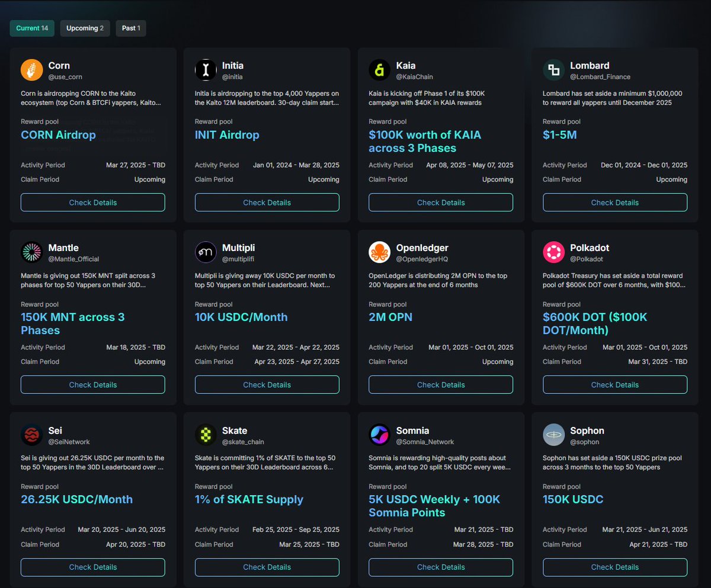This screenshot has height=588, width=711.
Task: Switch to the Current 14 tab
Action: tap(32, 28)
